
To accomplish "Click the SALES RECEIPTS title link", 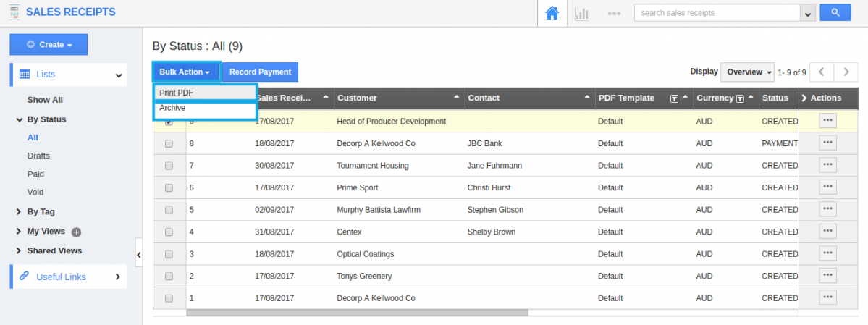I will pos(71,12).
